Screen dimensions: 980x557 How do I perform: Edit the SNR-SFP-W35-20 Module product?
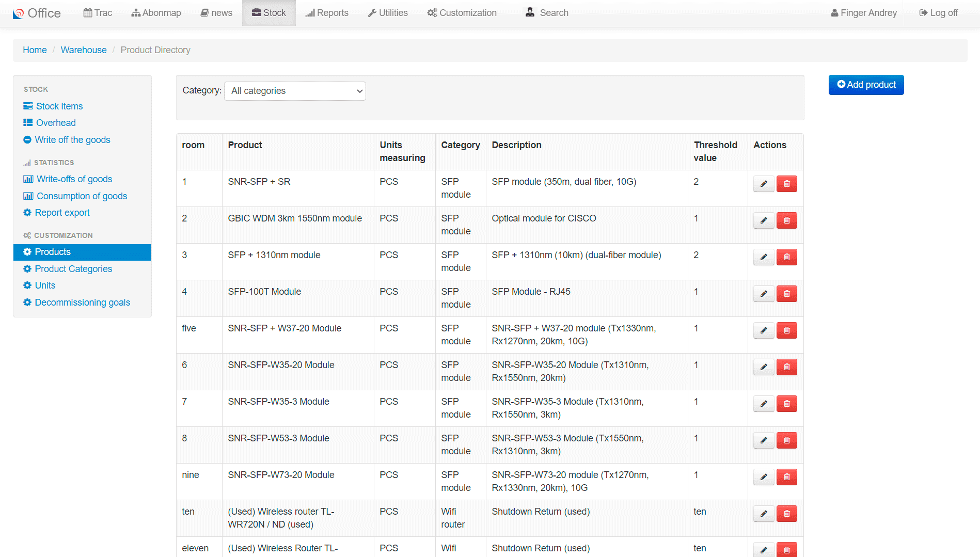pyautogui.click(x=764, y=367)
